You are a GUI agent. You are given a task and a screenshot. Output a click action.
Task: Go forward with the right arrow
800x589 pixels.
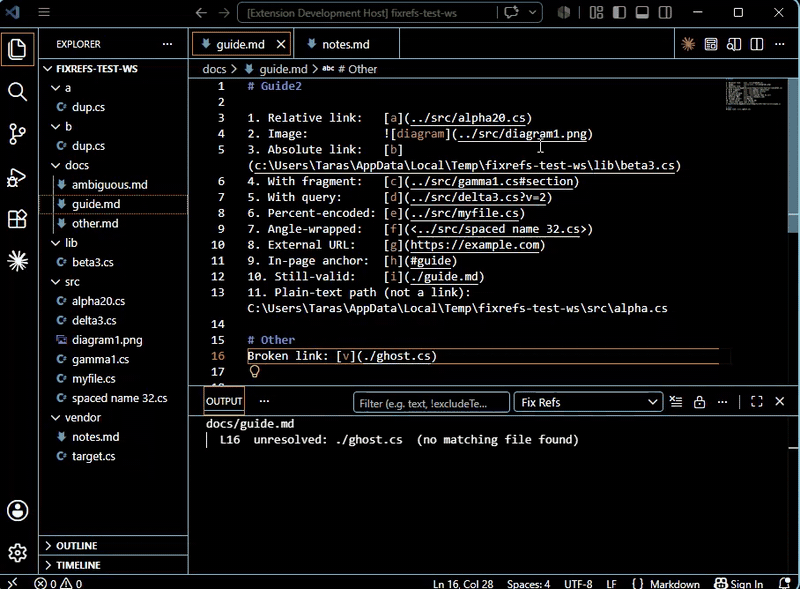[224, 13]
